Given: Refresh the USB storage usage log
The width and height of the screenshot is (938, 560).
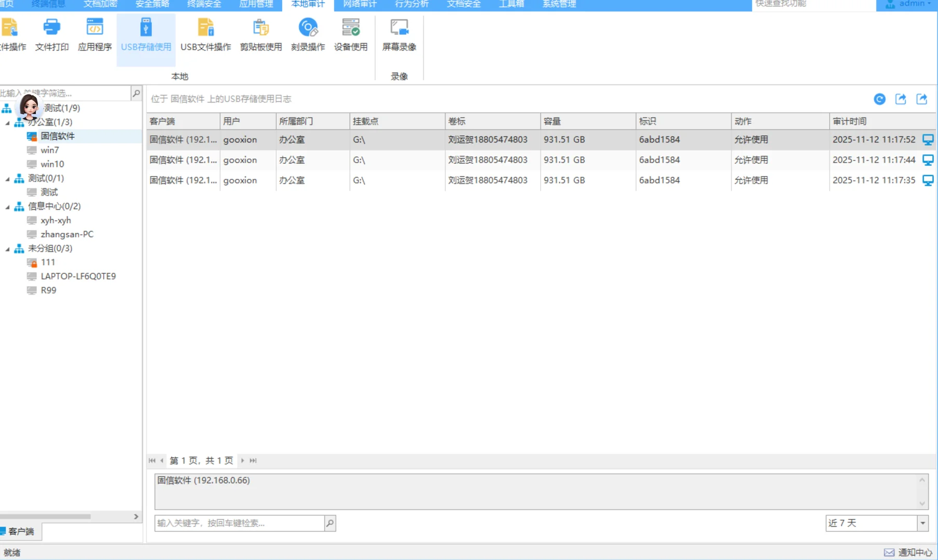Looking at the screenshot, I should click(879, 99).
